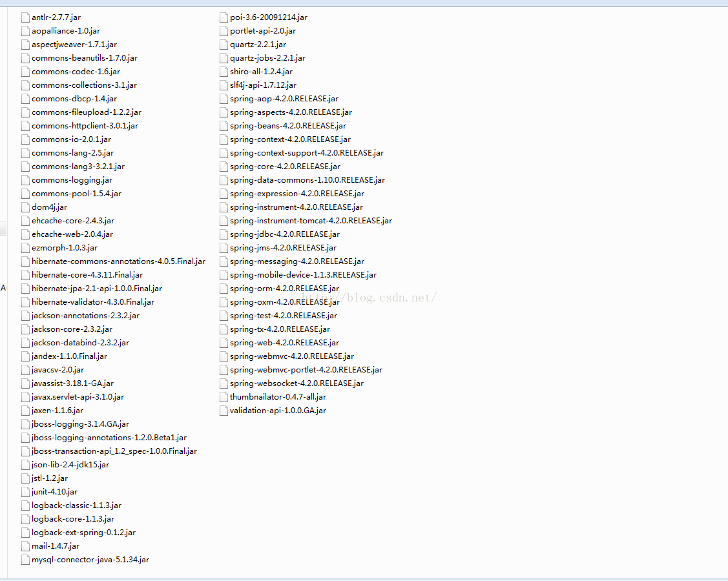Click the slf4j-api-1.7.12.jar file name

264,85
